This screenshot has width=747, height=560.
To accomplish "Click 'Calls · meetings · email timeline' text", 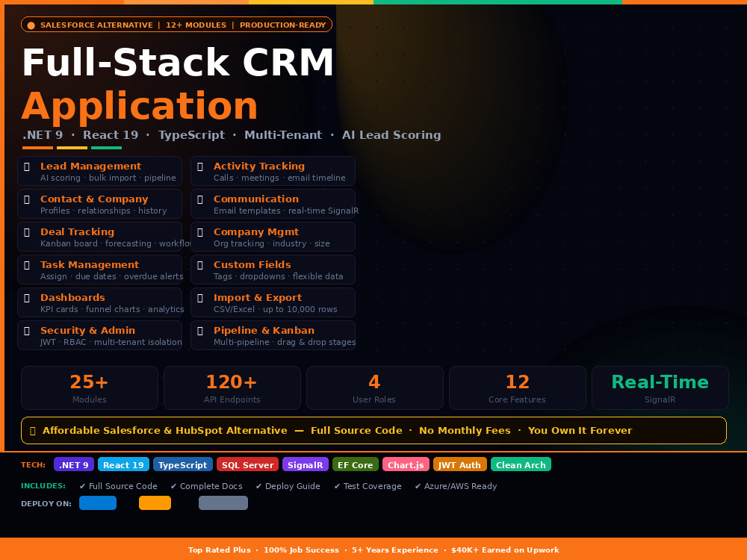I will coord(279,178).
